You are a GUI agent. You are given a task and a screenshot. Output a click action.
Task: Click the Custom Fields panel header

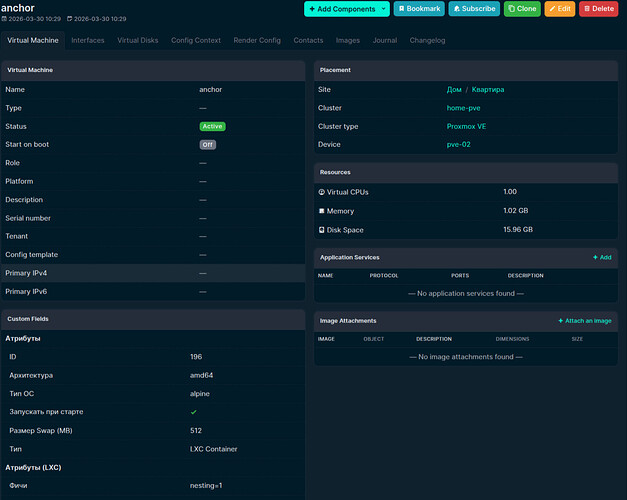point(153,319)
